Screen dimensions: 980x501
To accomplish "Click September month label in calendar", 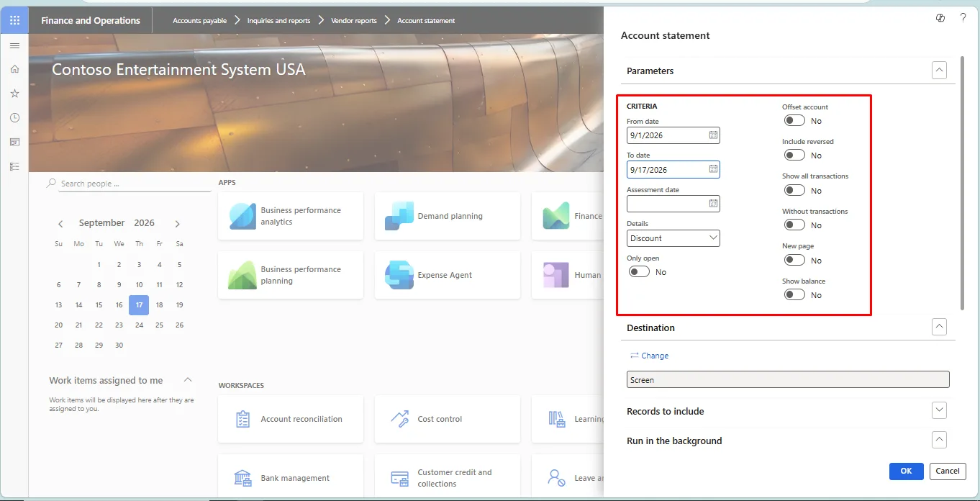I will point(101,223).
